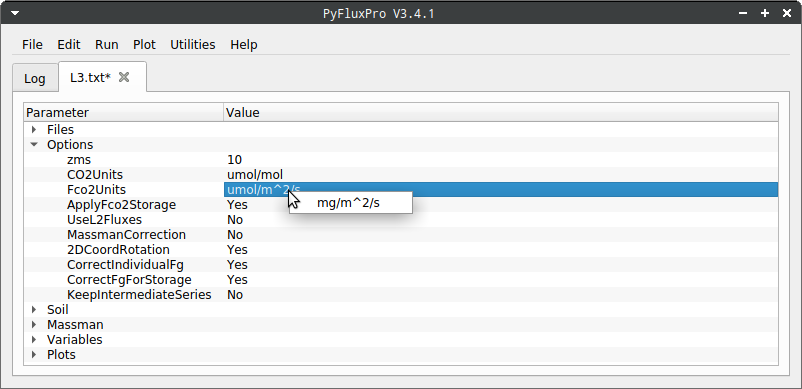Open the window menu arrow in title bar

15,13
